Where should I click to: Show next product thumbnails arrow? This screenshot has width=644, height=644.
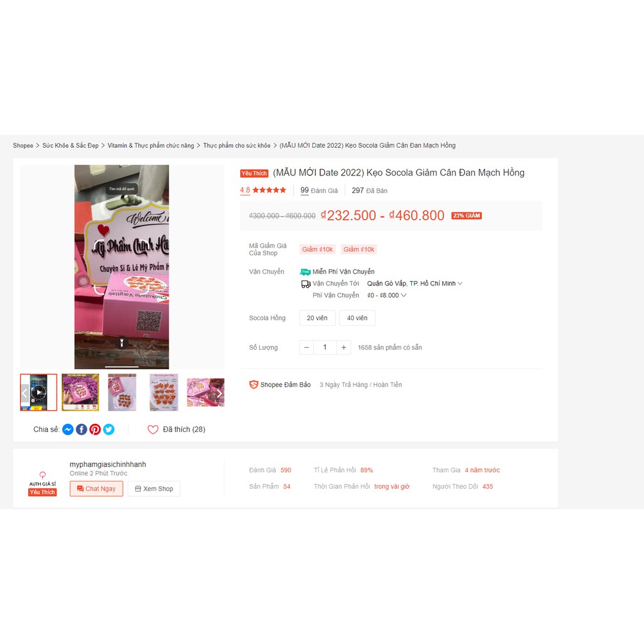219,393
